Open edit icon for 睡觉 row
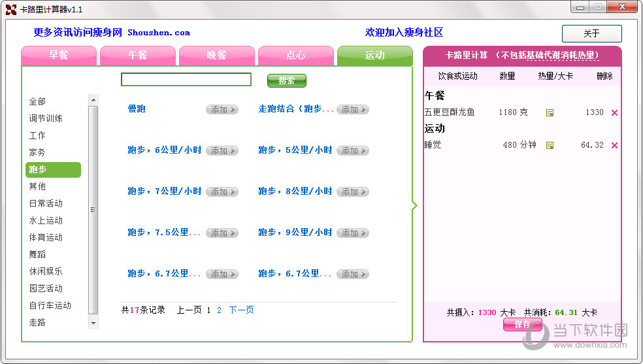Viewport: 643px width, 364px height. (550, 145)
